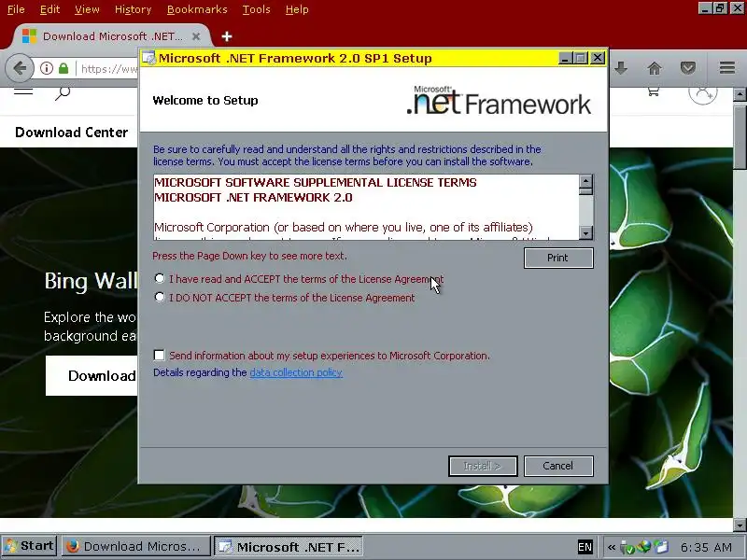Go to the Firefox home page icon
This screenshot has height=560, width=747.
click(x=655, y=68)
